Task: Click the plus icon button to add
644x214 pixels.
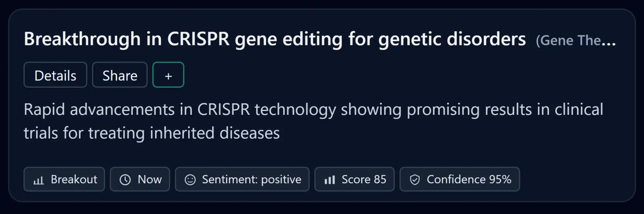Action: click(168, 75)
